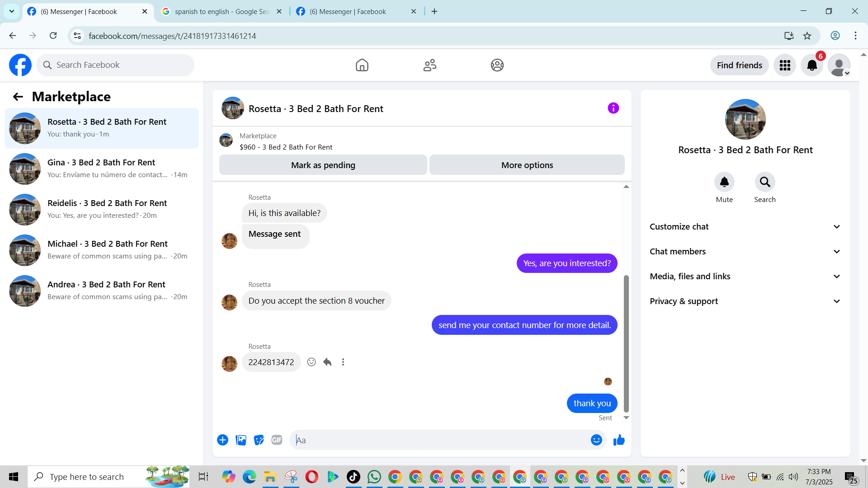Expand Media, files and links

point(745,277)
